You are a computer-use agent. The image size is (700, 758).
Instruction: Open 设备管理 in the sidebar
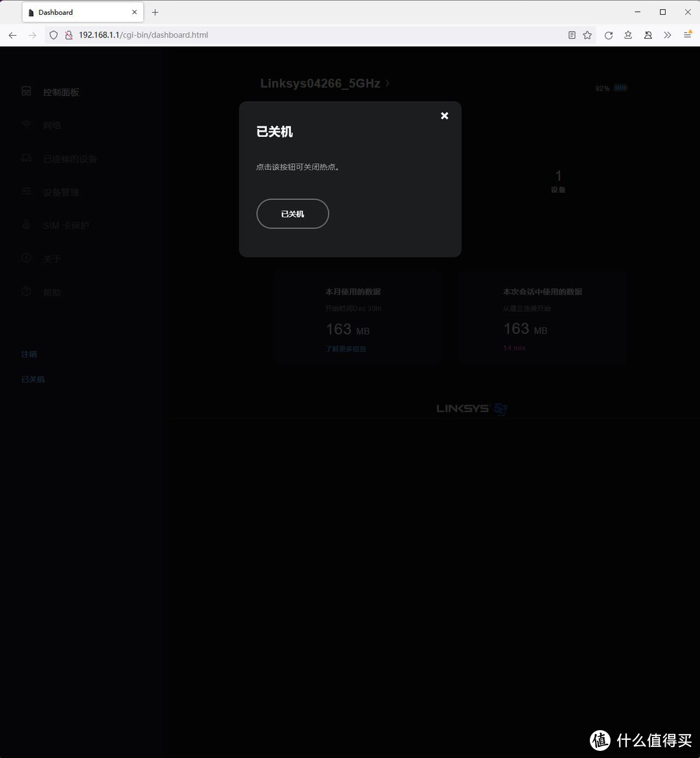61,192
